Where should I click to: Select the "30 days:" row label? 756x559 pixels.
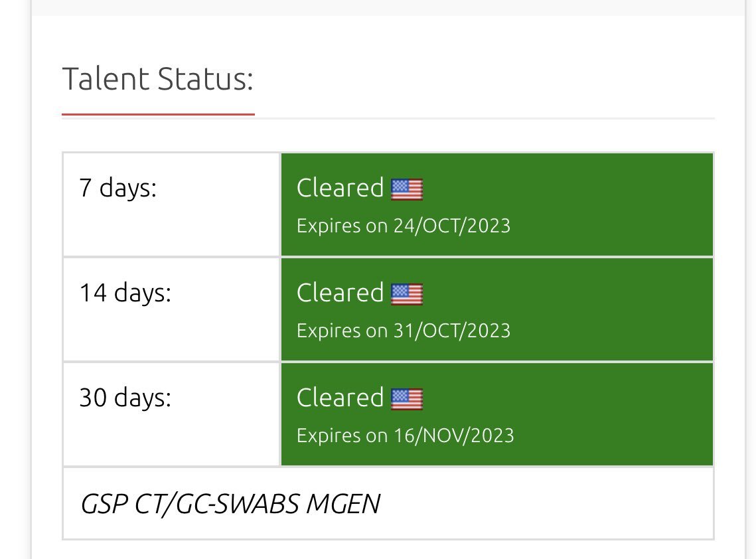tap(125, 398)
